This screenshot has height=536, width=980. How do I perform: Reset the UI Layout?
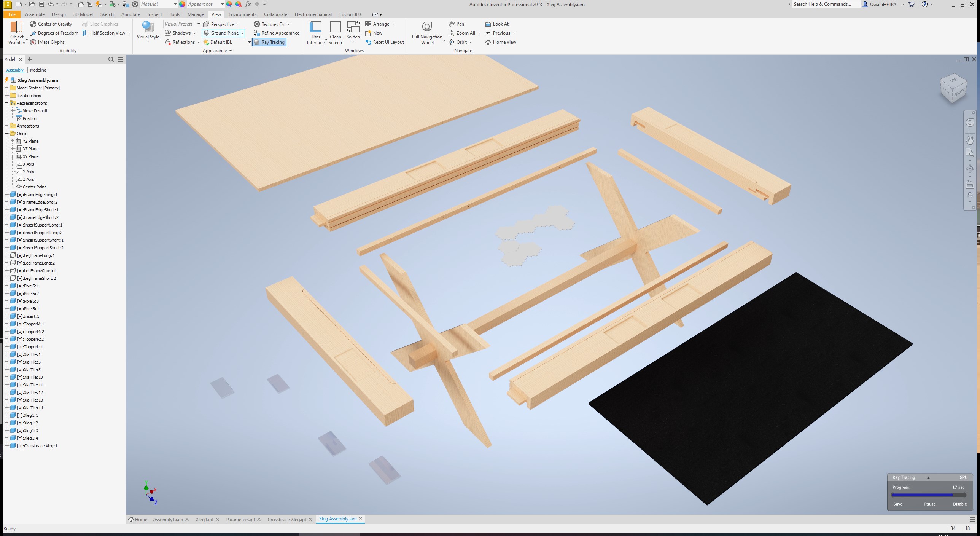[x=384, y=42]
